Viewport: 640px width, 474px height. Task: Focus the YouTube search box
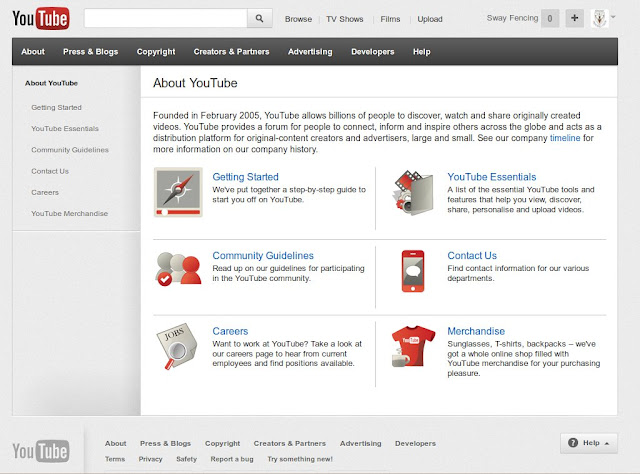[x=166, y=18]
